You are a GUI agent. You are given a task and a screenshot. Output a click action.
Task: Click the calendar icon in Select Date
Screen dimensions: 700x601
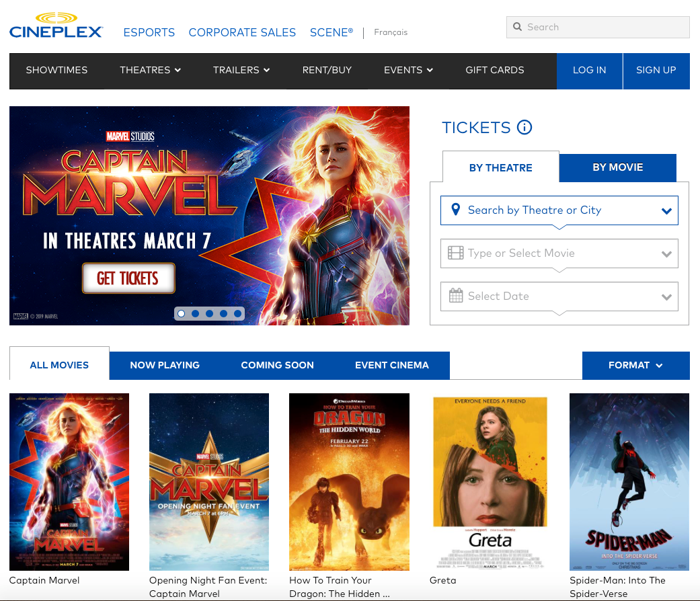click(x=456, y=296)
